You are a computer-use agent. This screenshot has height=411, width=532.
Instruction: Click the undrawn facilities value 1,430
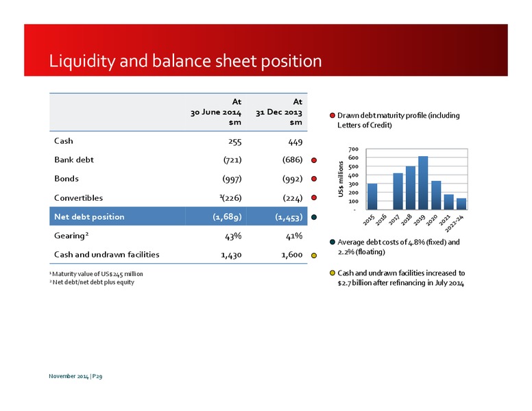point(231,255)
